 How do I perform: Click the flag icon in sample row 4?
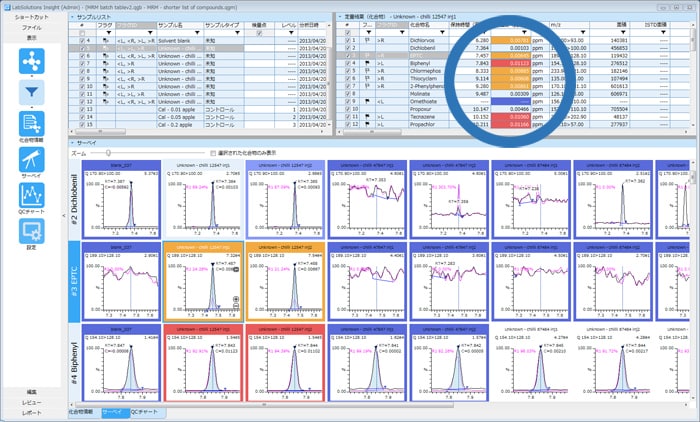click(105, 41)
